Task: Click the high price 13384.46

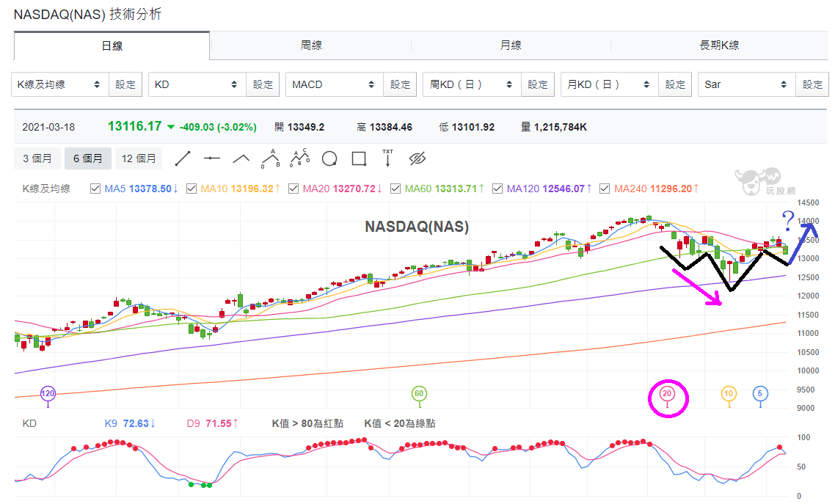Action: tap(391, 127)
